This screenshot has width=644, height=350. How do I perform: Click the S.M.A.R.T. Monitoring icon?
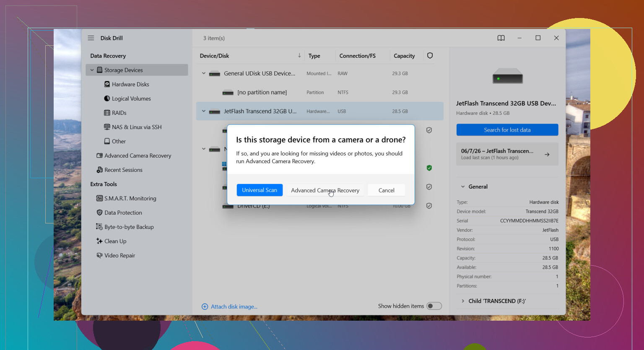(x=99, y=198)
